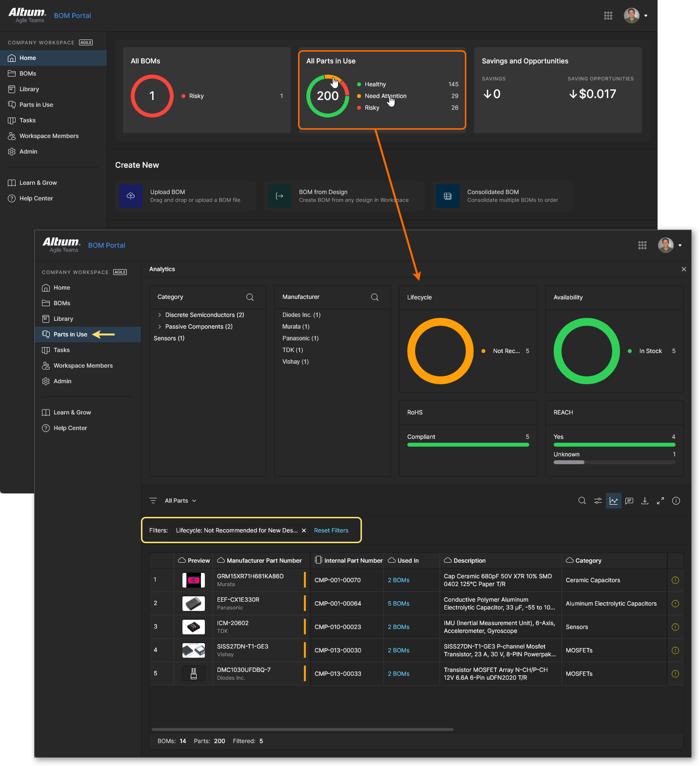Open Help Center in front window sidebar
Image resolution: width=700 pixels, height=766 pixels.
click(88, 428)
